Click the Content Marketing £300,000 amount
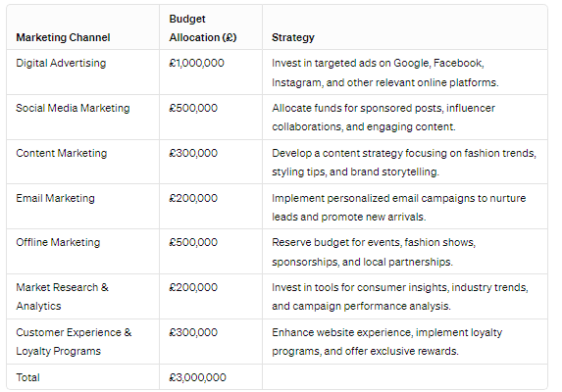The height and width of the screenshot is (392, 562). pos(193,153)
